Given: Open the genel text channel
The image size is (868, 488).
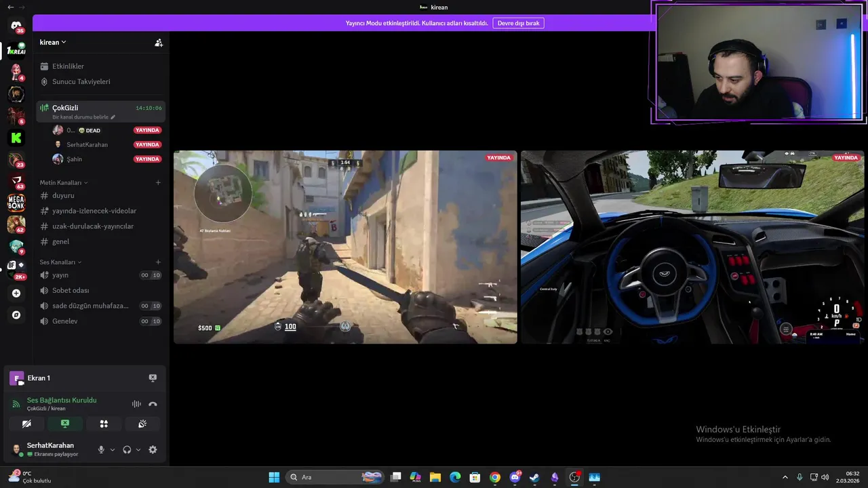Looking at the screenshot, I should [x=100, y=241].
